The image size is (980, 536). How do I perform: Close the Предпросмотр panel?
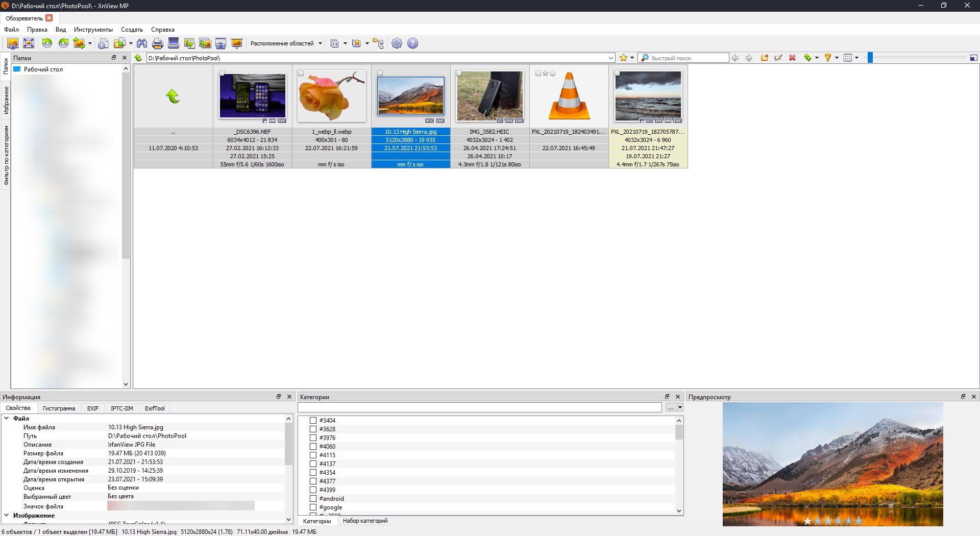[x=973, y=397]
